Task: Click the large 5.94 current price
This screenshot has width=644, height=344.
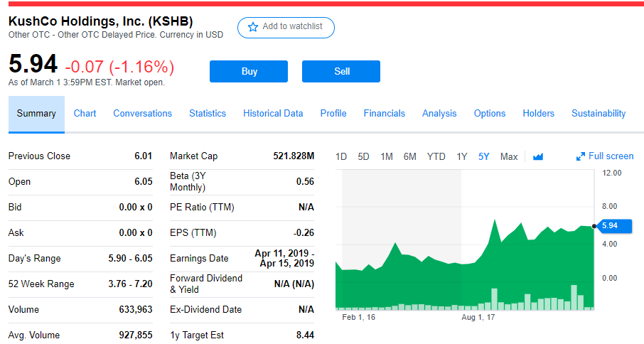Action: coord(33,64)
